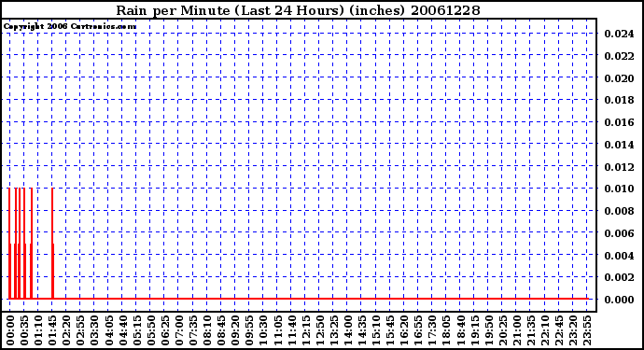This screenshot has height=350, width=644.
Task: Click the 12:50 time label
Action: (x=319, y=330)
